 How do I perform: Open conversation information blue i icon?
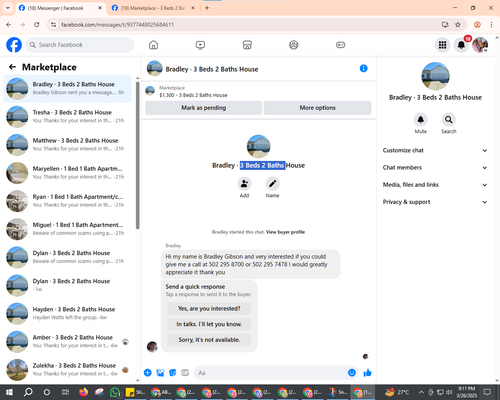tap(363, 68)
